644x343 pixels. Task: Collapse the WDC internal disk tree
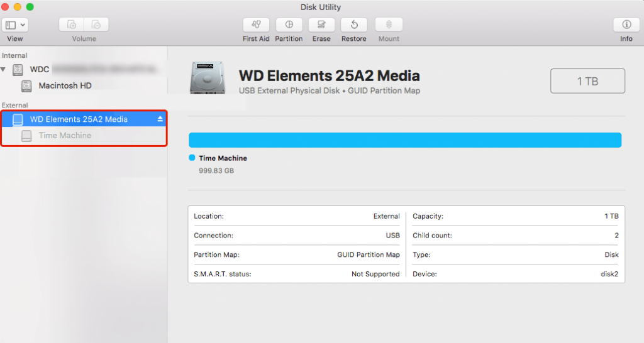click(x=3, y=69)
